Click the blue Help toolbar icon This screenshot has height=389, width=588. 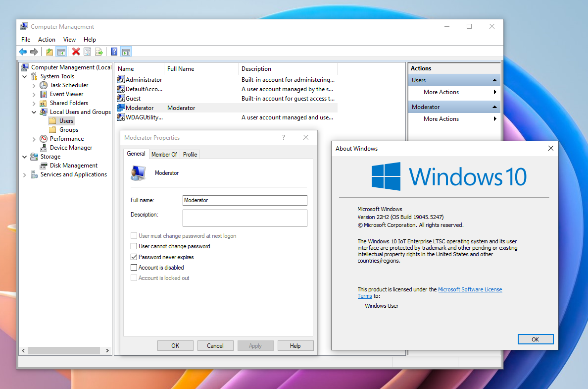[114, 52]
